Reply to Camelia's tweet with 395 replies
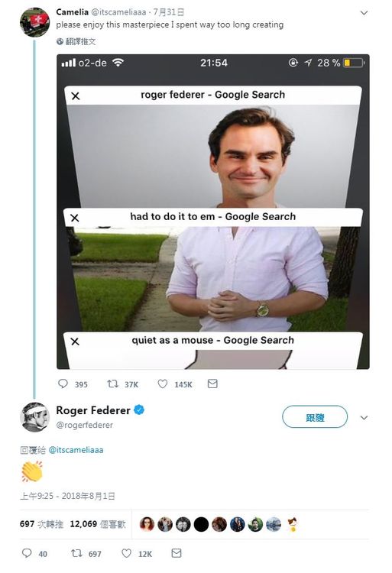Viewport: 392px width, 573px height. click(63, 384)
